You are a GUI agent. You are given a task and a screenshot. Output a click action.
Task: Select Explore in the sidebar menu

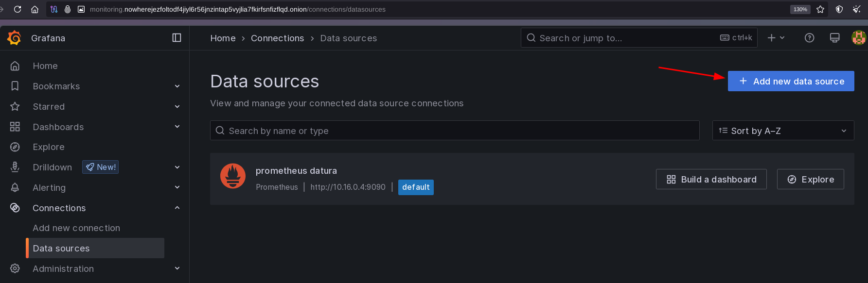pyautogui.click(x=49, y=147)
